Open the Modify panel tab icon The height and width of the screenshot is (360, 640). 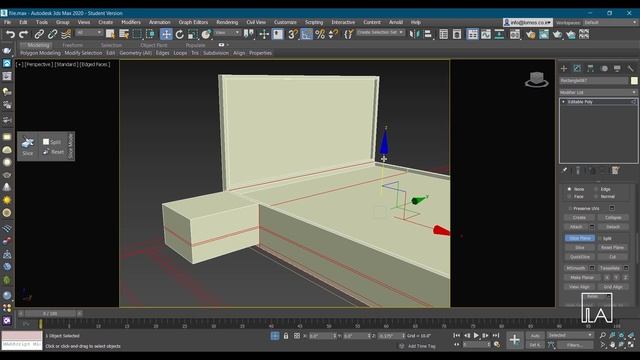(577, 68)
